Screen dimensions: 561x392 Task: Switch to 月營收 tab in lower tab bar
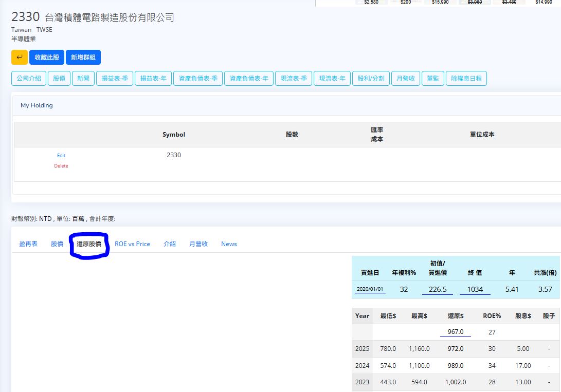[198, 244]
